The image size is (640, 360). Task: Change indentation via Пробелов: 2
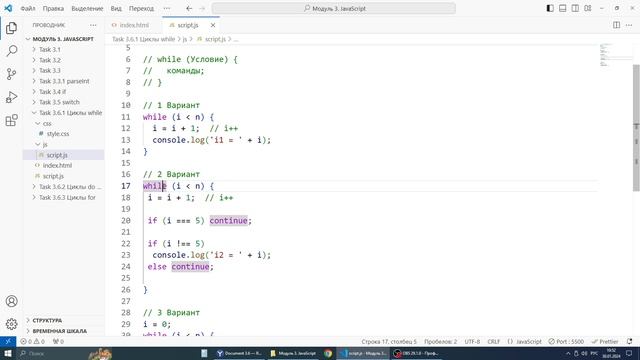(x=440, y=342)
